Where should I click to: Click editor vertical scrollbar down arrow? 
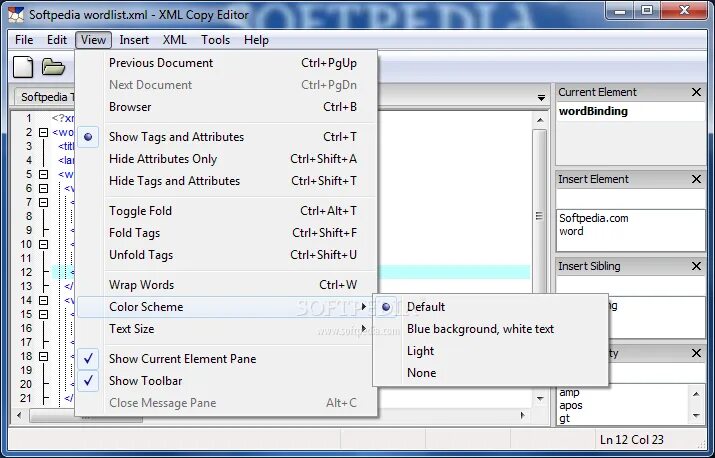click(540, 399)
